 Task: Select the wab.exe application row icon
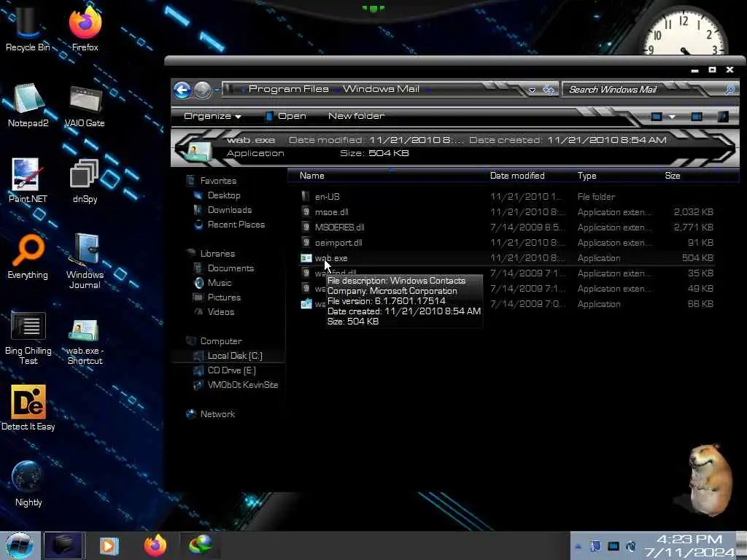[x=306, y=258]
